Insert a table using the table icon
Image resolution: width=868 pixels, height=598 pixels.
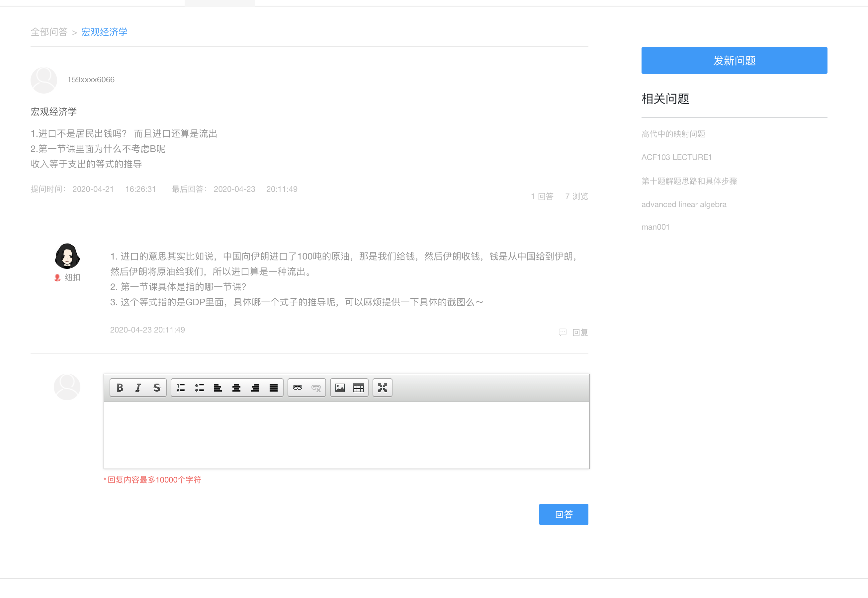click(359, 387)
